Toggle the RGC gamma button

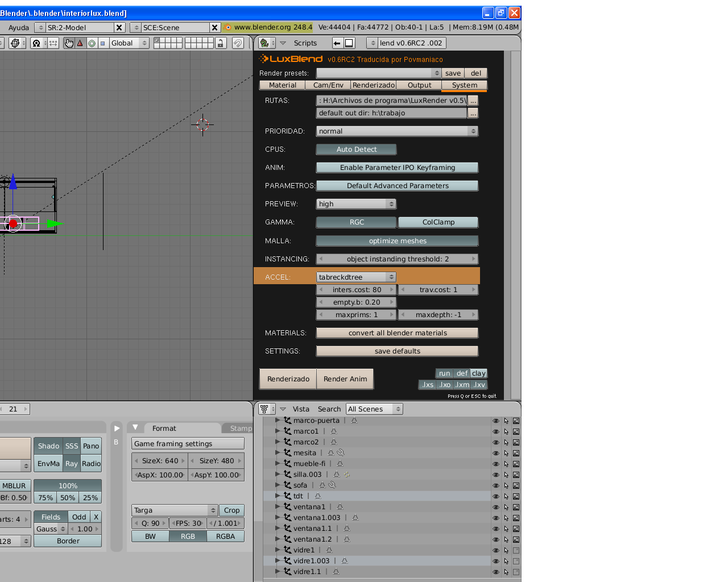357,222
